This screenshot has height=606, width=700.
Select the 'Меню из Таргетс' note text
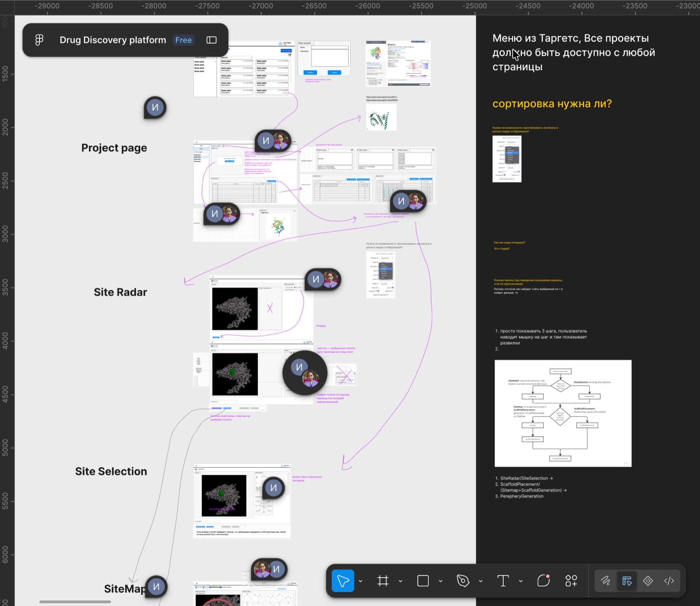(x=574, y=52)
